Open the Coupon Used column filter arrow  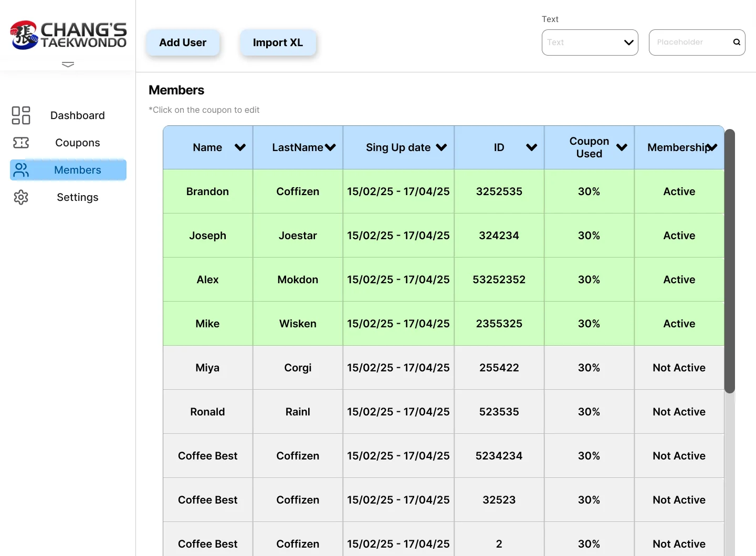(622, 147)
